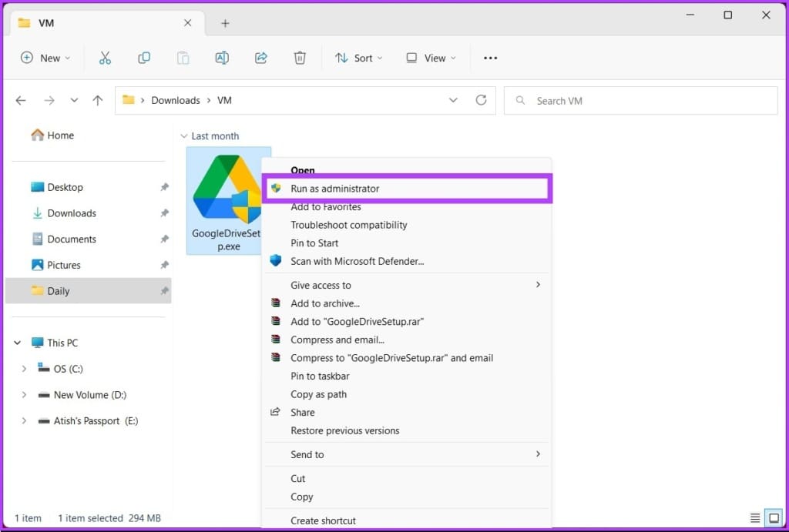The image size is (789, 532).
Task: Select the GoogleDriveSetup.exe file
Action: [228, 201]
